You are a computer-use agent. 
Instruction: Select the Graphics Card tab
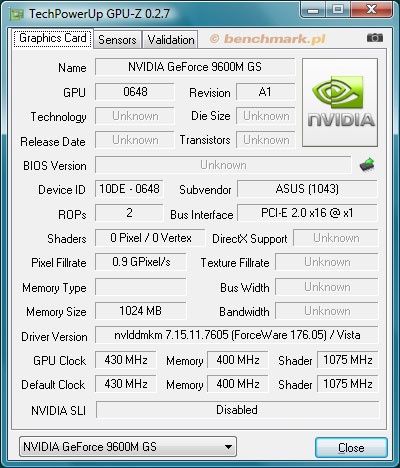pos(52,38)
